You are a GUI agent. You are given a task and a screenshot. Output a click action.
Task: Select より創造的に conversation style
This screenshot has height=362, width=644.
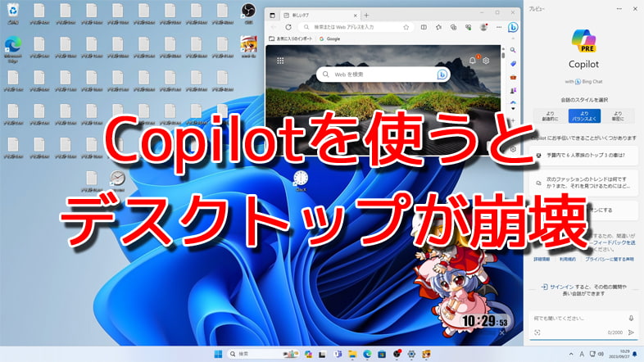(x=550, y=116)
